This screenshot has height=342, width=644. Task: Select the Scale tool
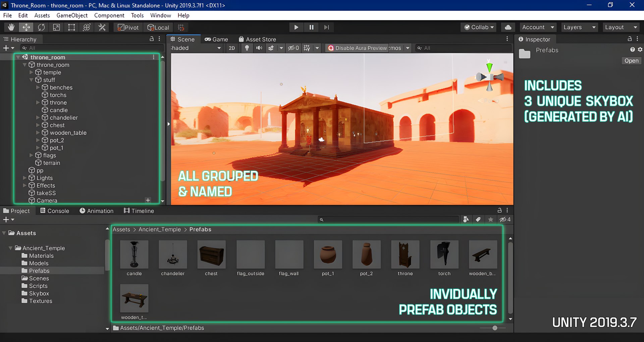[56, 27]
